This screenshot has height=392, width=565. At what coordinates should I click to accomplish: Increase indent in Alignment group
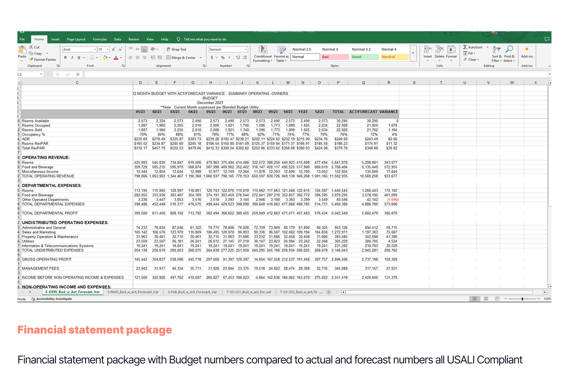pos(160,57)
